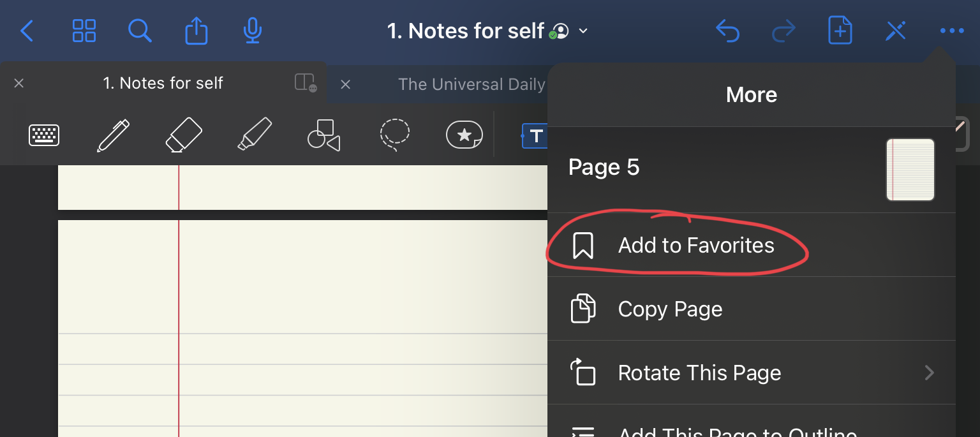Switch to keyboard typing mode
980x437 pixels.
(44, 135)
